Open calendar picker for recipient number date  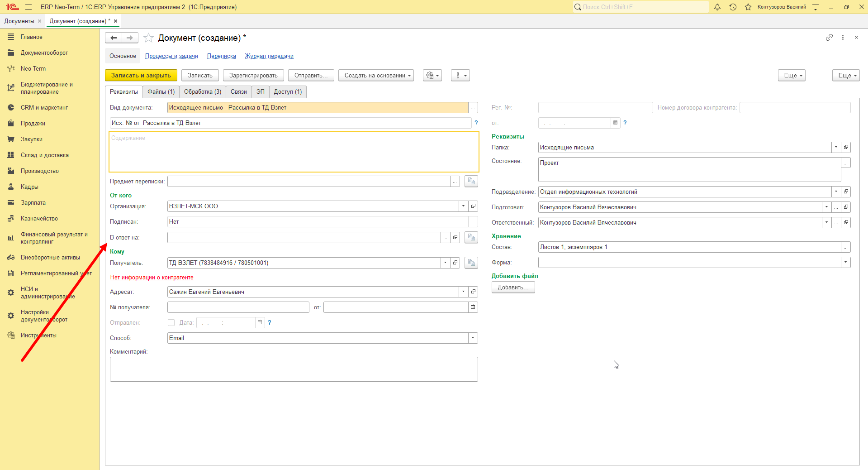[x=473, y=307]
